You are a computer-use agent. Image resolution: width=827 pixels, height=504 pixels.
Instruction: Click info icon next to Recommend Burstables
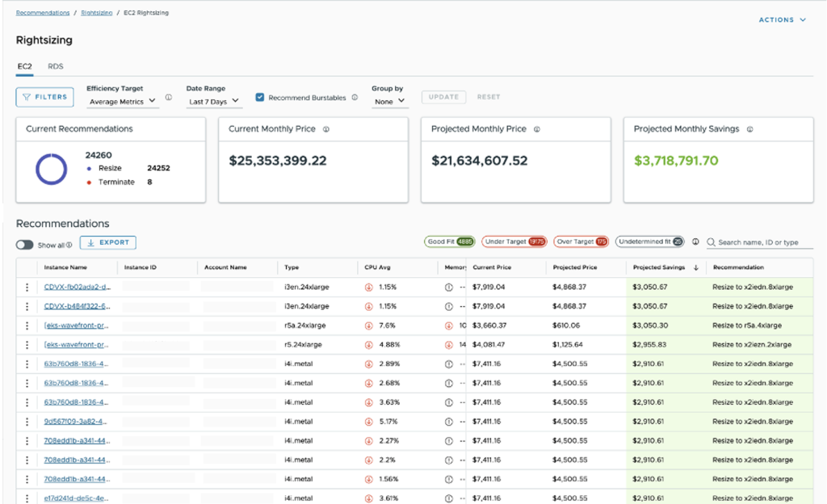355,98
